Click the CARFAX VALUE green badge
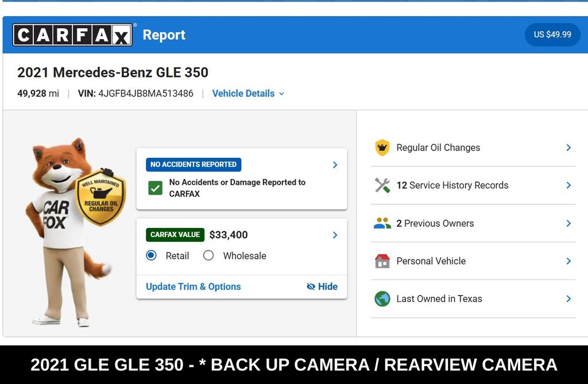Viewport: 588px width, 384px height. tap(175, 235)
